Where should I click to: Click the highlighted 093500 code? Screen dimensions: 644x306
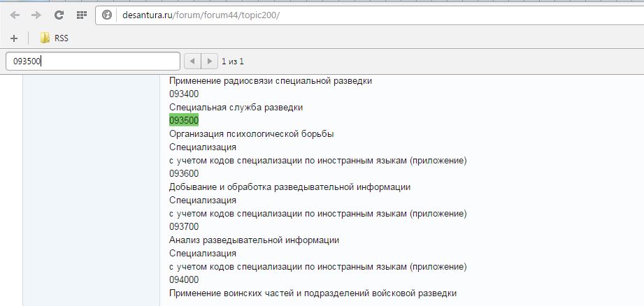point(184,120)
